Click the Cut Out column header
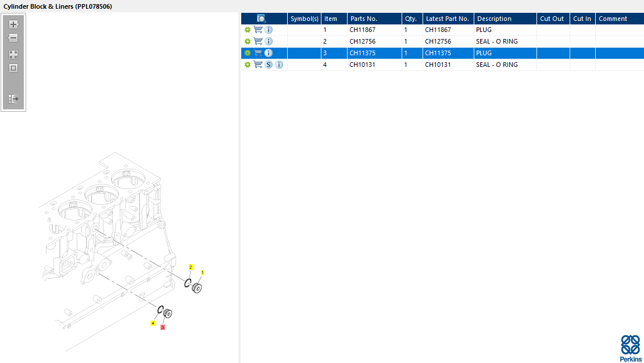The height and width of the screenshot is (363, 644). (x=553, y=19)
